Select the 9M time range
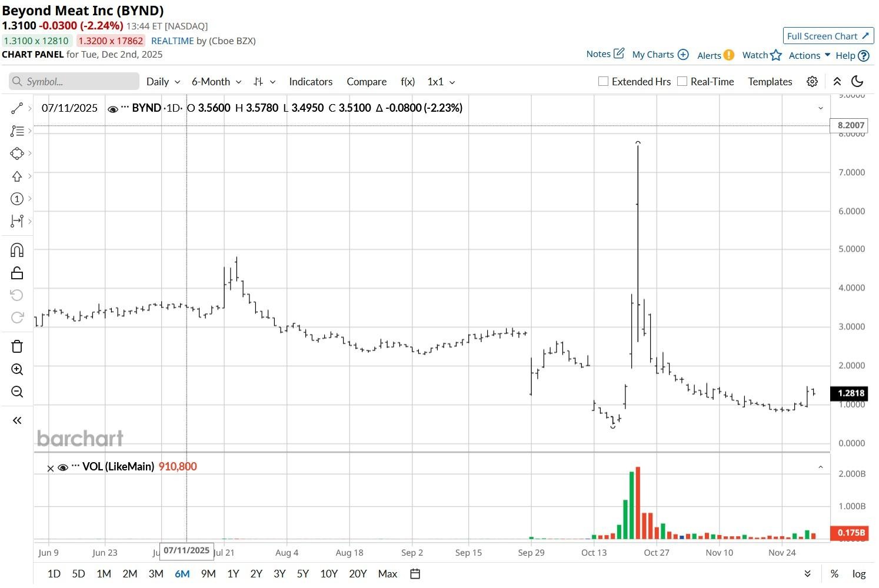Screen dimensions: 879x588 click(208, 574)
